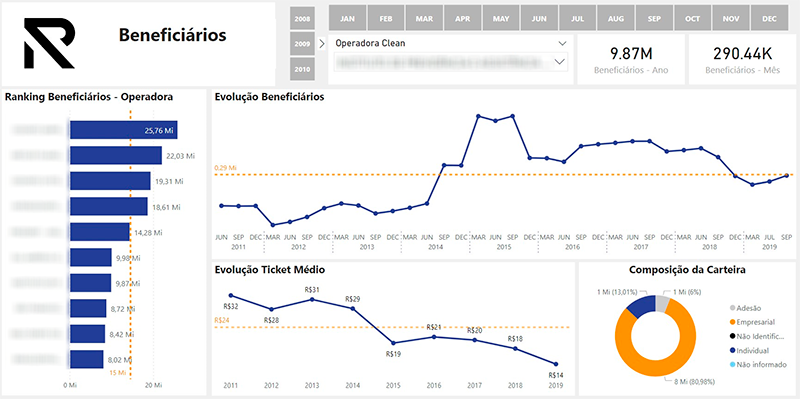Select the JUN month button
The image size is (800, 399).
(539, 18)
